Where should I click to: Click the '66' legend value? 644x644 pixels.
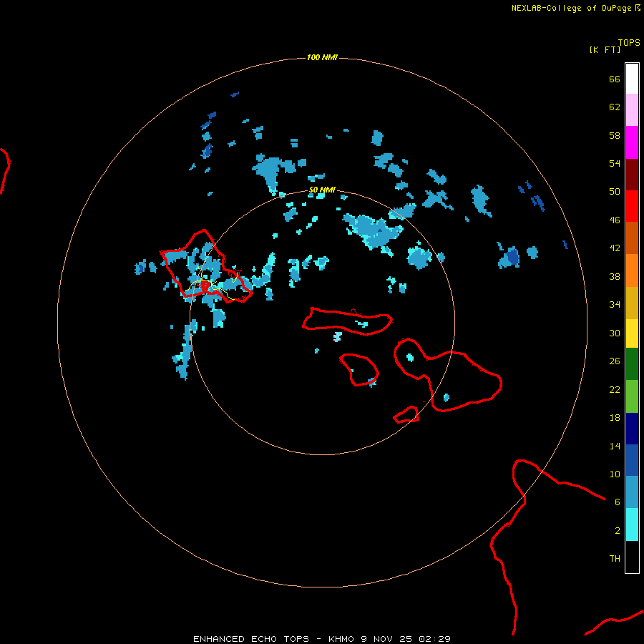615,79
